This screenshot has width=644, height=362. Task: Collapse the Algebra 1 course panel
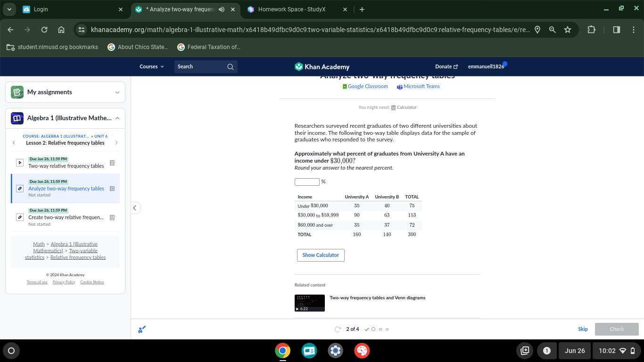point(117,118)
